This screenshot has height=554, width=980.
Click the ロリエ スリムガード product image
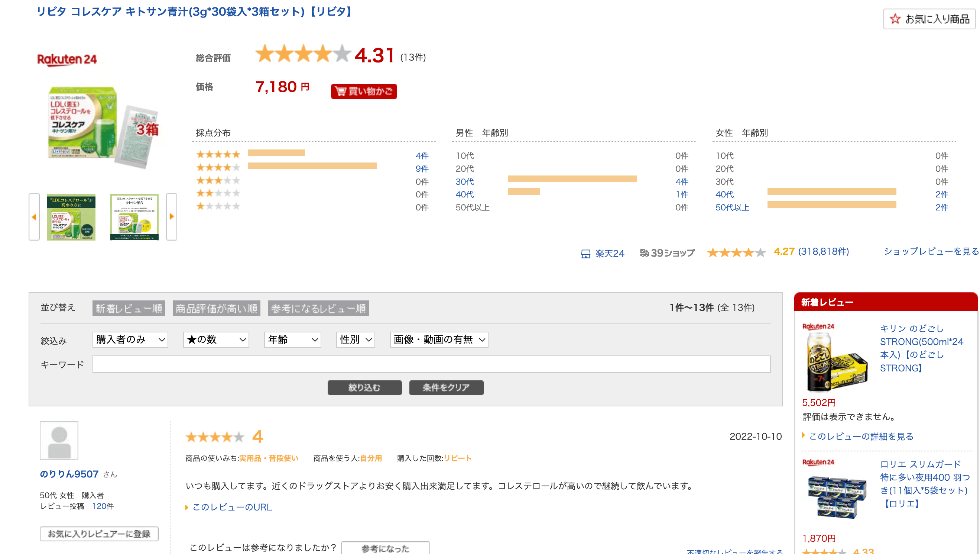coord(837,497)
